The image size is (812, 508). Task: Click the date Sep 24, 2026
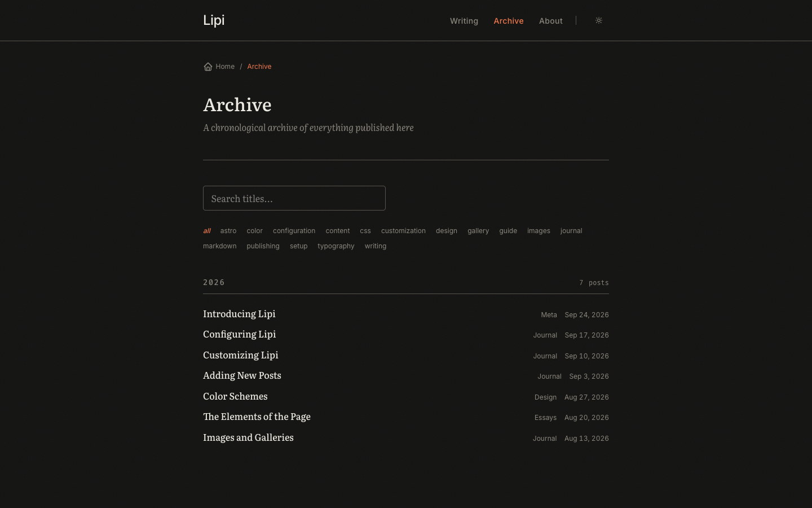[x=586, y=315]
